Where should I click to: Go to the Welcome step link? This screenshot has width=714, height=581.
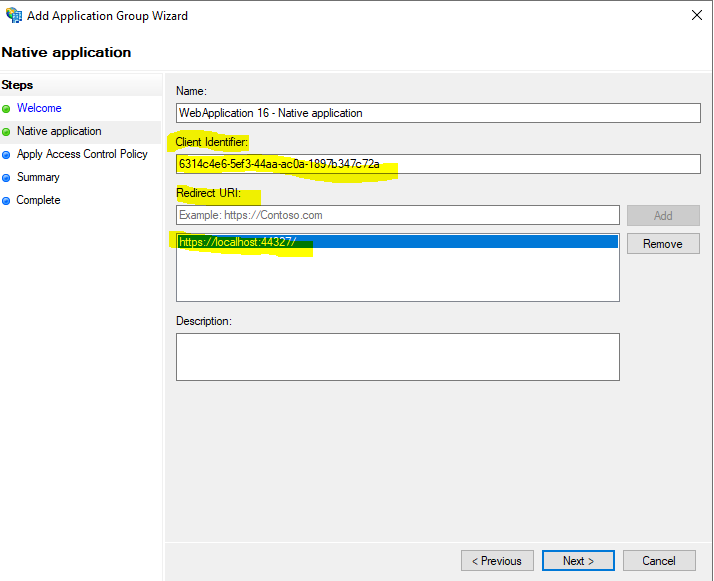coord(39,108)
